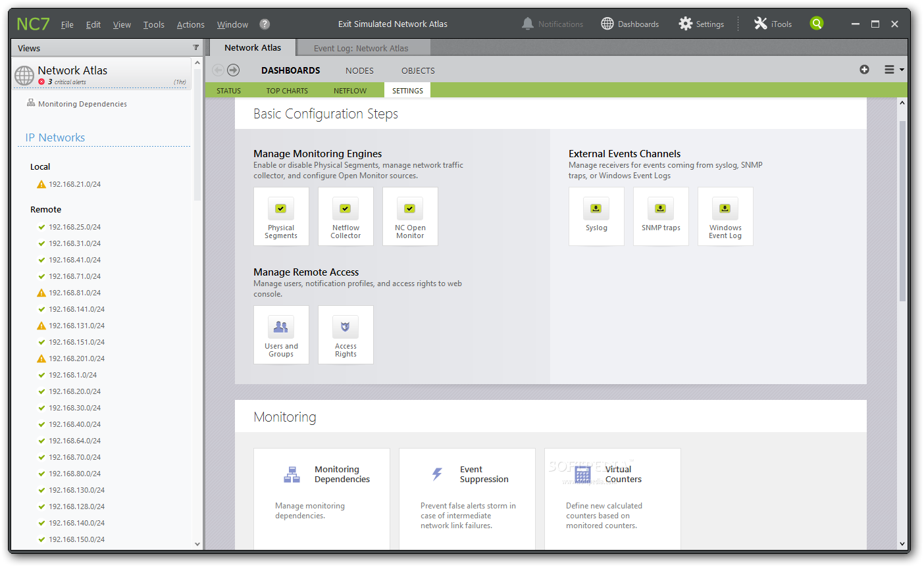Select network 192.168.128.0/24

point(76,507)
